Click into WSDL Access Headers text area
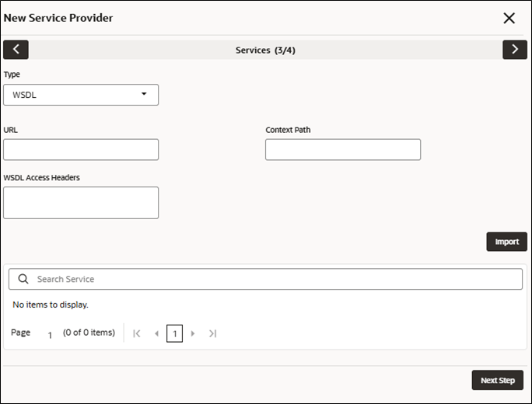 [81, 203]
